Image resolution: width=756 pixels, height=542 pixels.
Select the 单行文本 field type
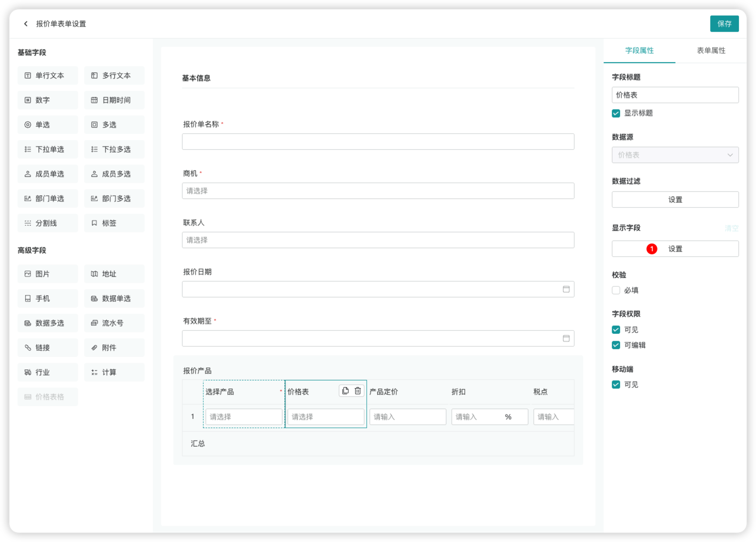[x=48, y=75]
